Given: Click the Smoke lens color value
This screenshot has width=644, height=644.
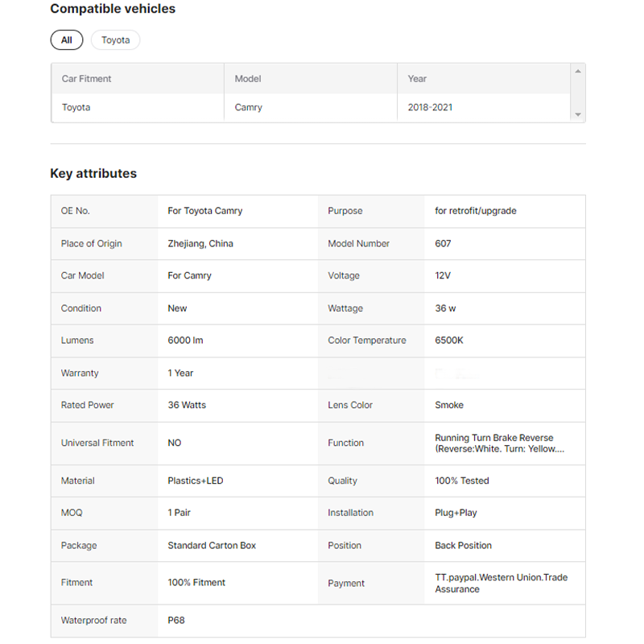Looking at the screenshot, I should click(449, 405).
